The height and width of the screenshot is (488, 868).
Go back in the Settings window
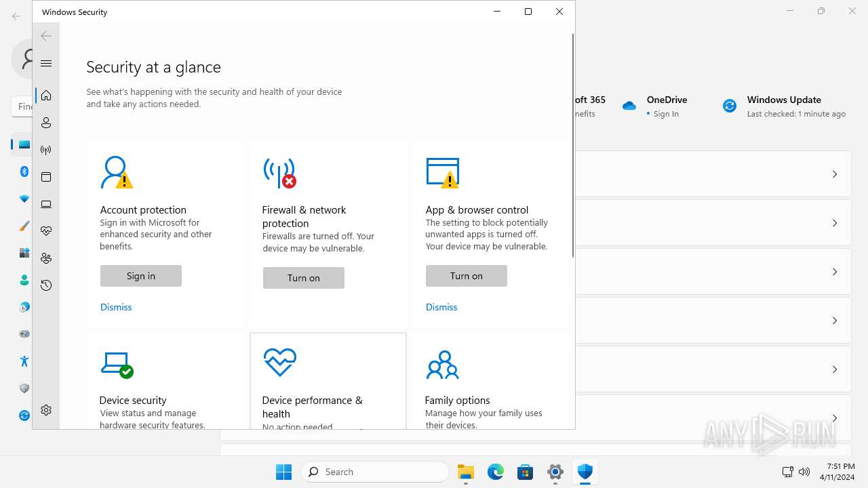pyautogui.click(x=16, y=16)
